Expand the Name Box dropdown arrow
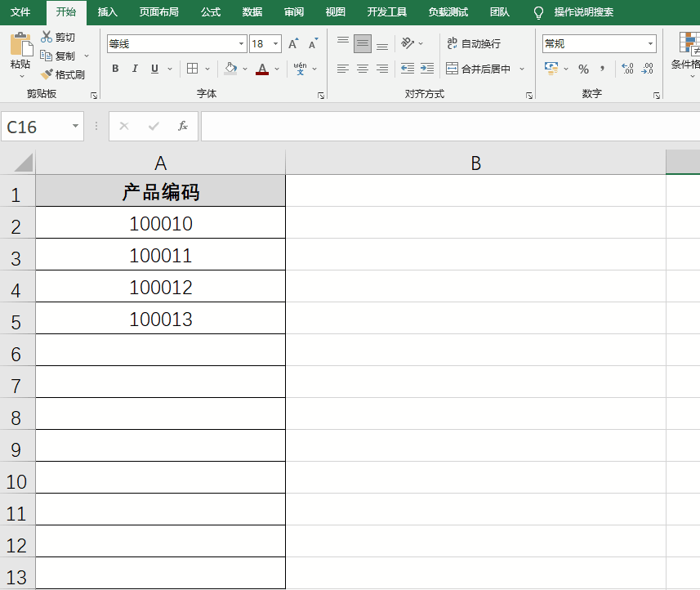 75,126
